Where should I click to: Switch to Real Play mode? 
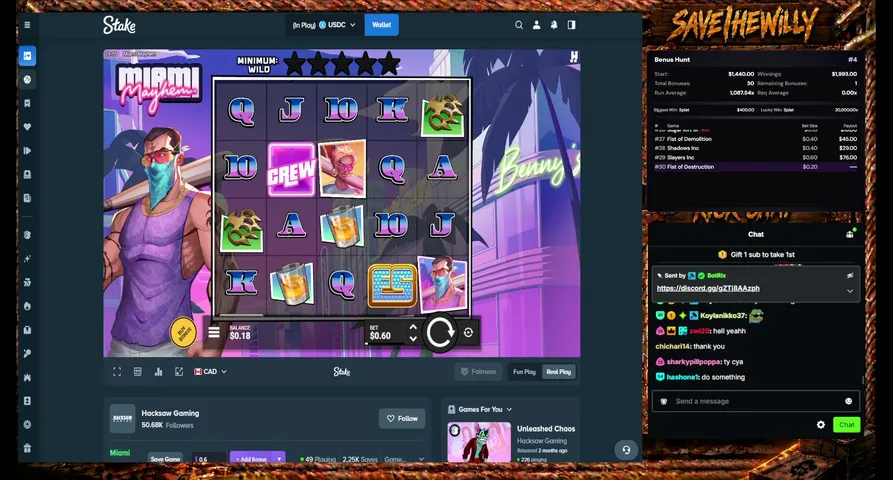click(559, 372)
